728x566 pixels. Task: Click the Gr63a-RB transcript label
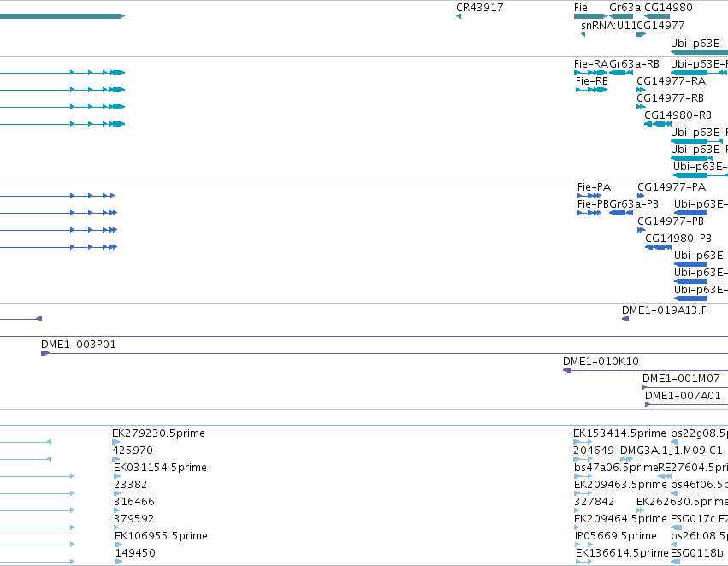634,63
